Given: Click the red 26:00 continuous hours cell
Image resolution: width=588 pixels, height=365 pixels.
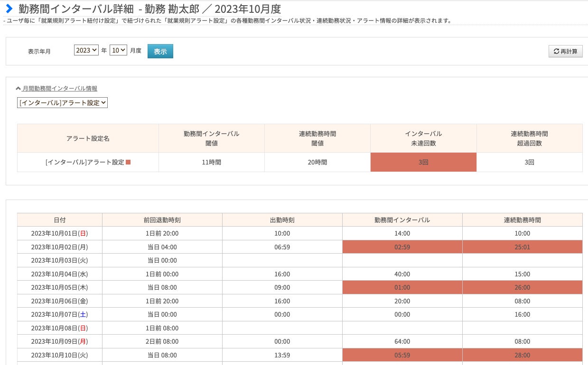Looking at the screenshot, I should (523, 287).
